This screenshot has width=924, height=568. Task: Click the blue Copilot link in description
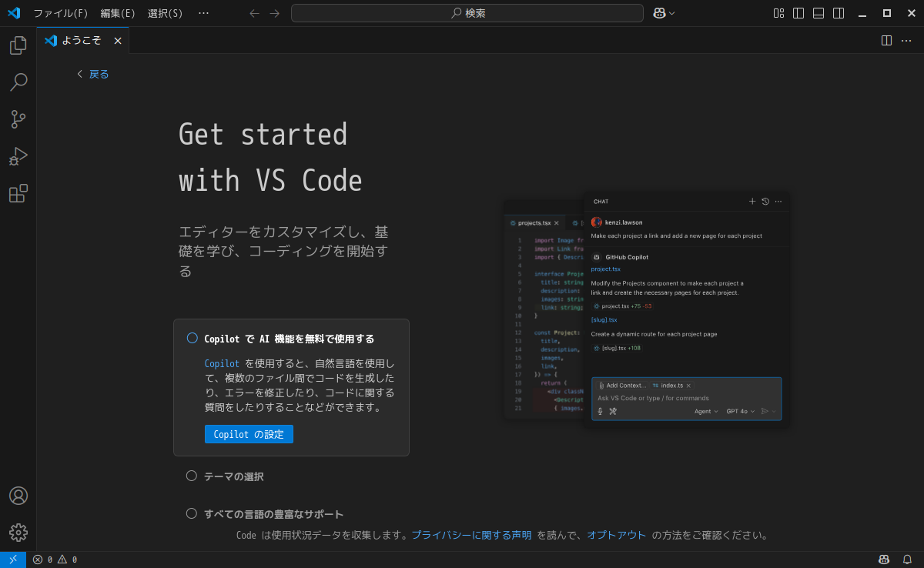222,363
